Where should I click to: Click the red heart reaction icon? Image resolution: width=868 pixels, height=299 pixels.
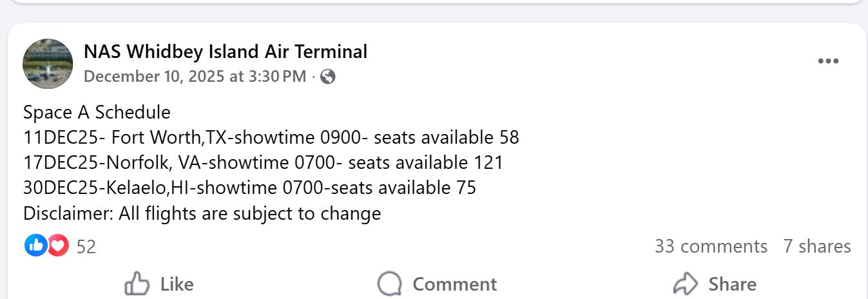[x=58, y=246]
